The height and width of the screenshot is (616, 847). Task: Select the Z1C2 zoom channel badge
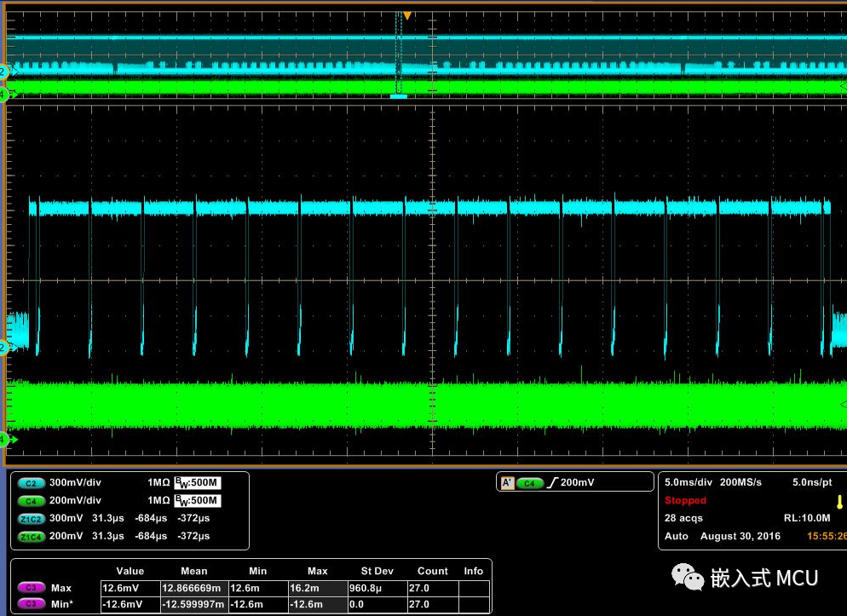tap(30, 518)
